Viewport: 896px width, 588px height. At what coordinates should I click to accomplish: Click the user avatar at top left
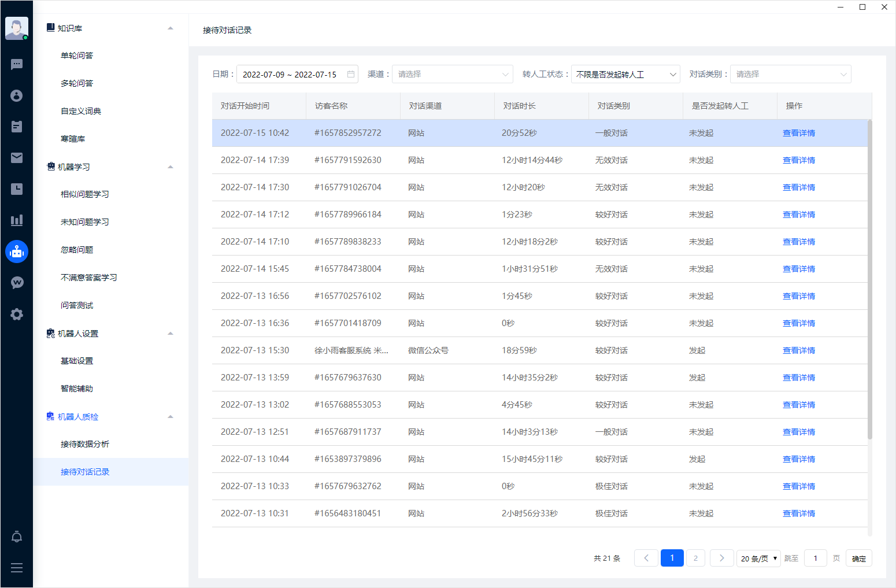(17, 28)
